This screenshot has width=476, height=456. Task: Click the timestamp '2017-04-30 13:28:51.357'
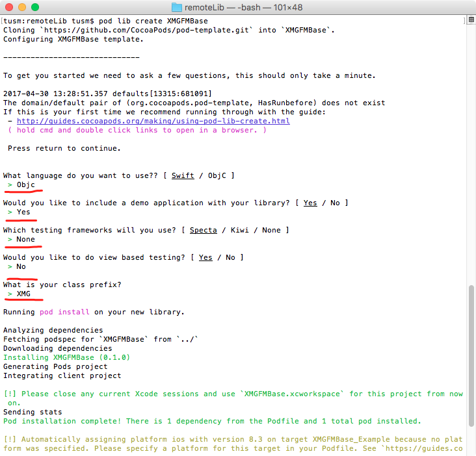[x=55, y=94]
